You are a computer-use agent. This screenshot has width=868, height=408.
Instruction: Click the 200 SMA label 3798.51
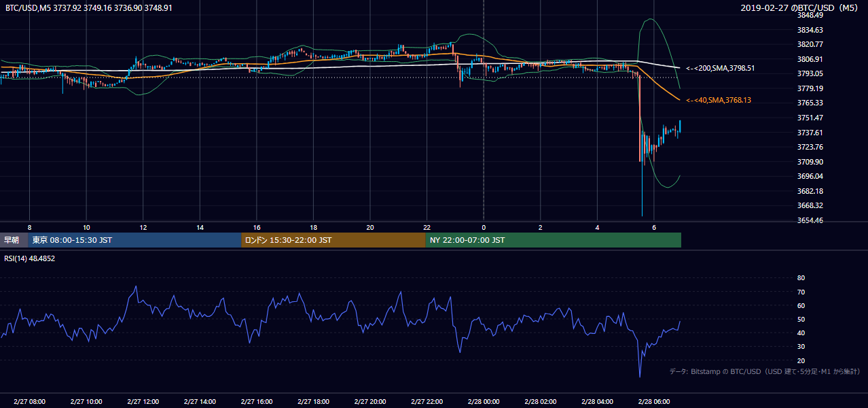tap(720, 68)
